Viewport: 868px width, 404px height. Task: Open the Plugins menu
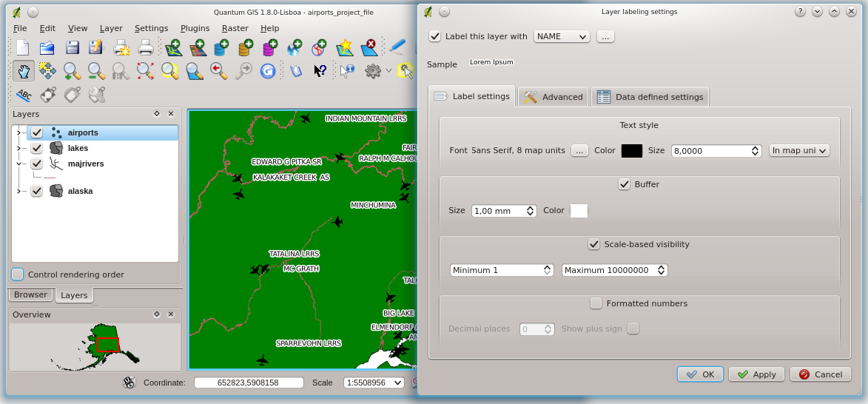pyautogui.click(x=195, y=28)
